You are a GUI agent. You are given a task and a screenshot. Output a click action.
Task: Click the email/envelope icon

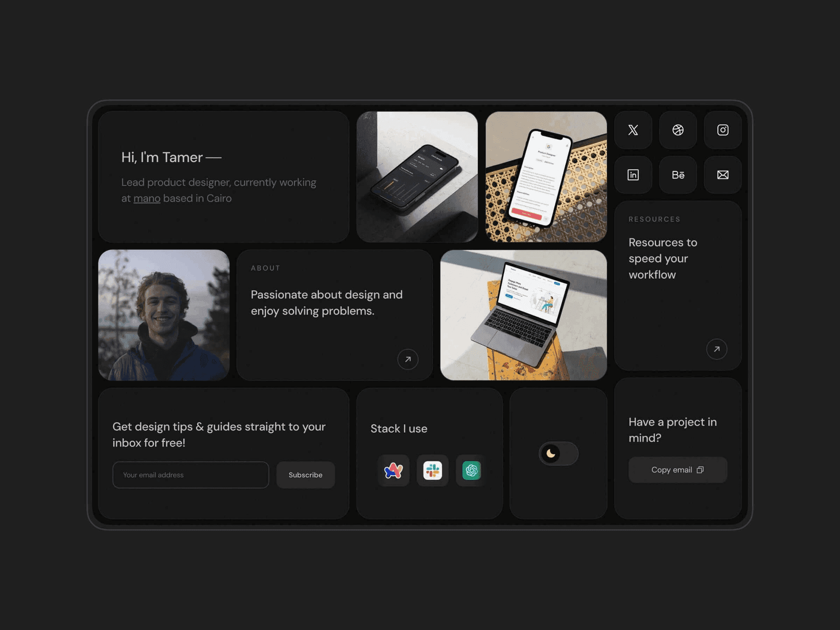pos(723,175)
